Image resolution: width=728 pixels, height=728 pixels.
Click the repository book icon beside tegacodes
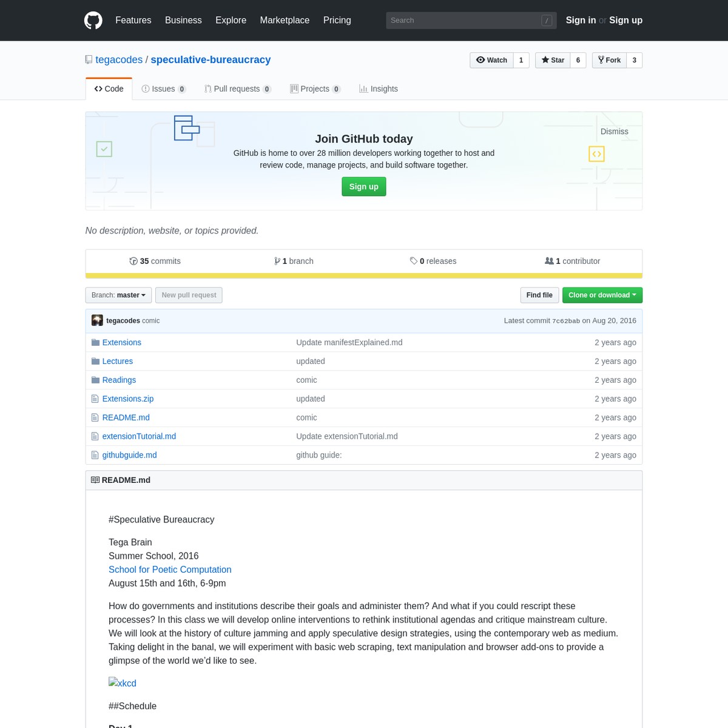tap(89, 59)
